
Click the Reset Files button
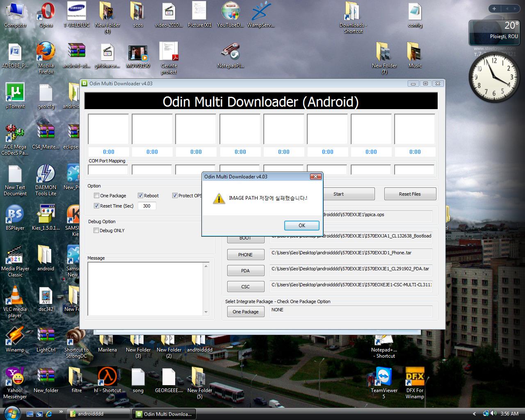pos(410,194)
